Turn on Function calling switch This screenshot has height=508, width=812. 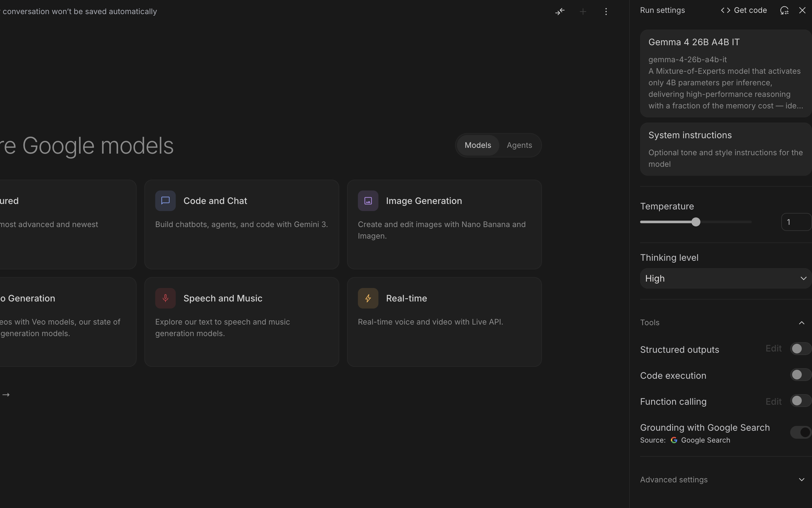point(800,401)
